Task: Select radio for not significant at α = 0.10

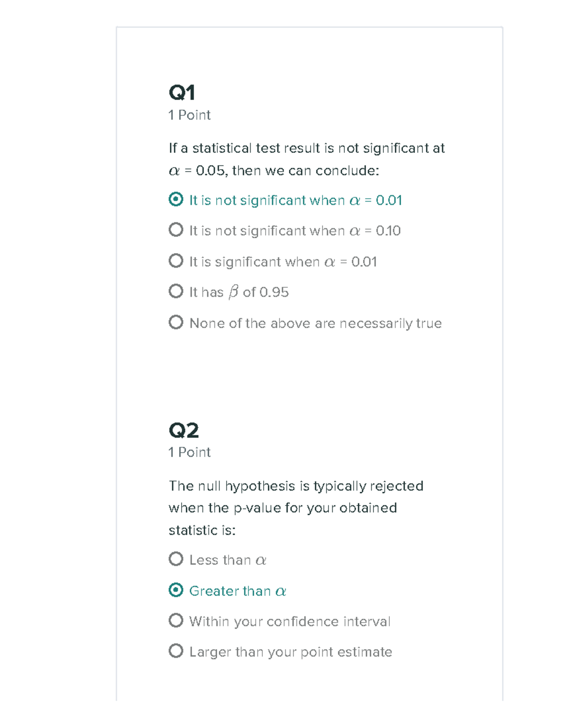Action: pyautogui.click(x=176, y=230)
